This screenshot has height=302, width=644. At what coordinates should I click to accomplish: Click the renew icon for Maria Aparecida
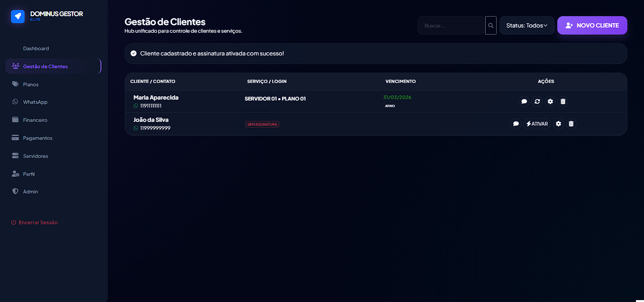(x=537, y=101)
